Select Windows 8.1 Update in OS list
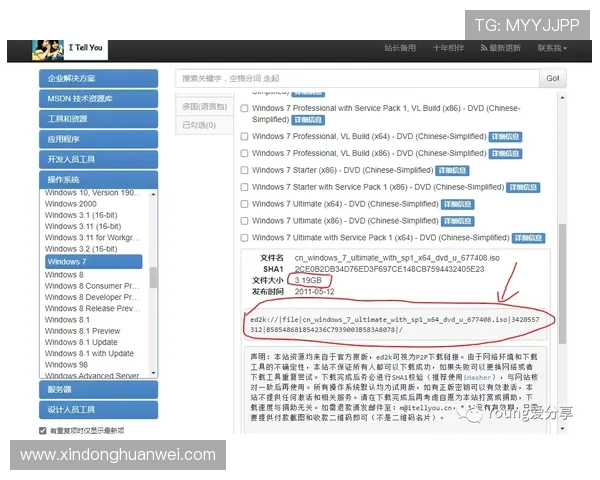Viewport: 600px width, 480px height. pyautogui.click(x=81, y=342)
